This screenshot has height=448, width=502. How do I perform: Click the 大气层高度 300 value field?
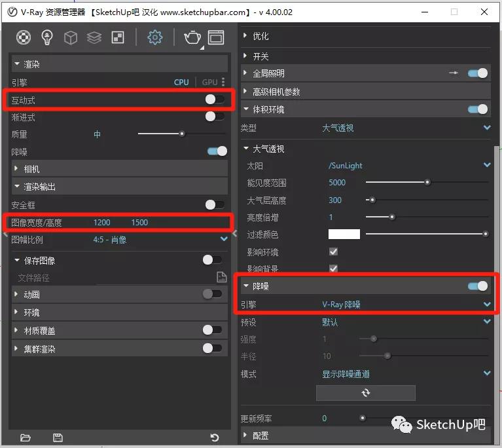click(335, 200)
